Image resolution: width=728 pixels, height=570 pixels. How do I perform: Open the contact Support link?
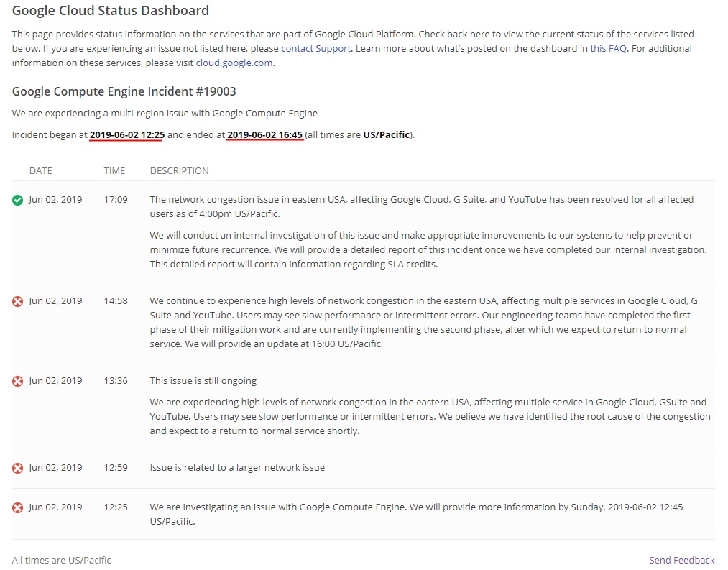pyautogui.click(x=315, y=48)
